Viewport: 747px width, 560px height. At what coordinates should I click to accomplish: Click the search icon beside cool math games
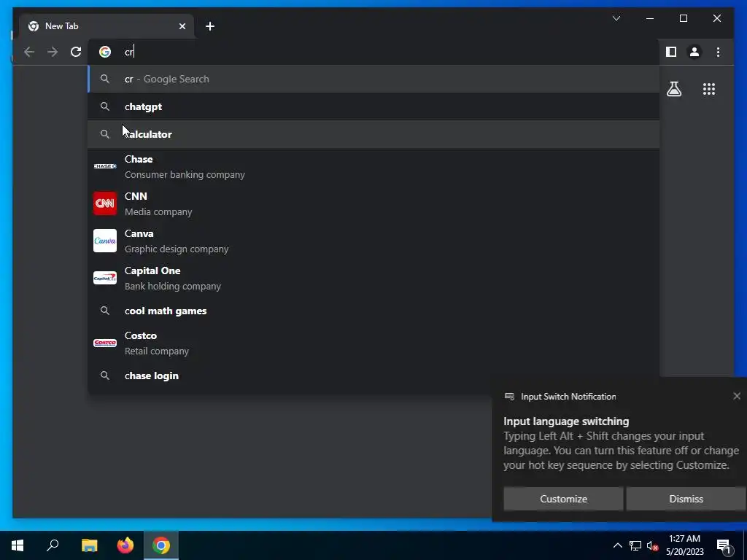(105, 311)
